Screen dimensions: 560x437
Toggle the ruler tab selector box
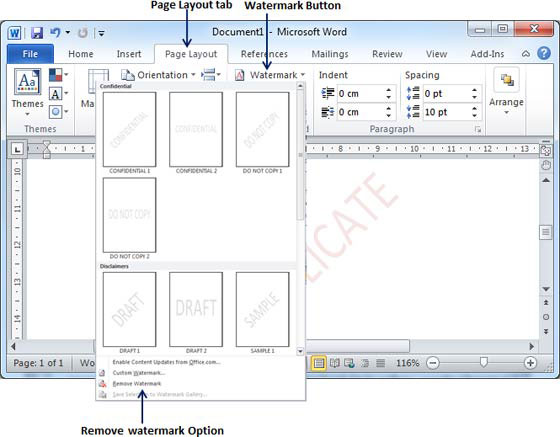17,149
